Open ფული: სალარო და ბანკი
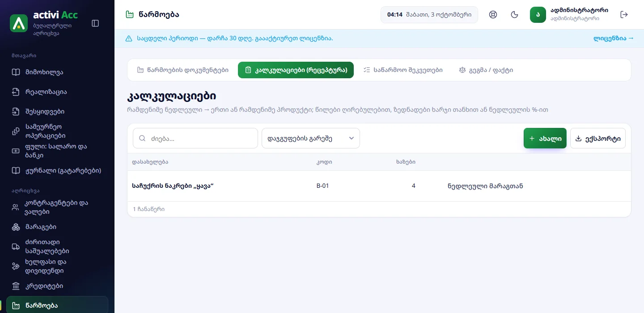 point(57,151)
